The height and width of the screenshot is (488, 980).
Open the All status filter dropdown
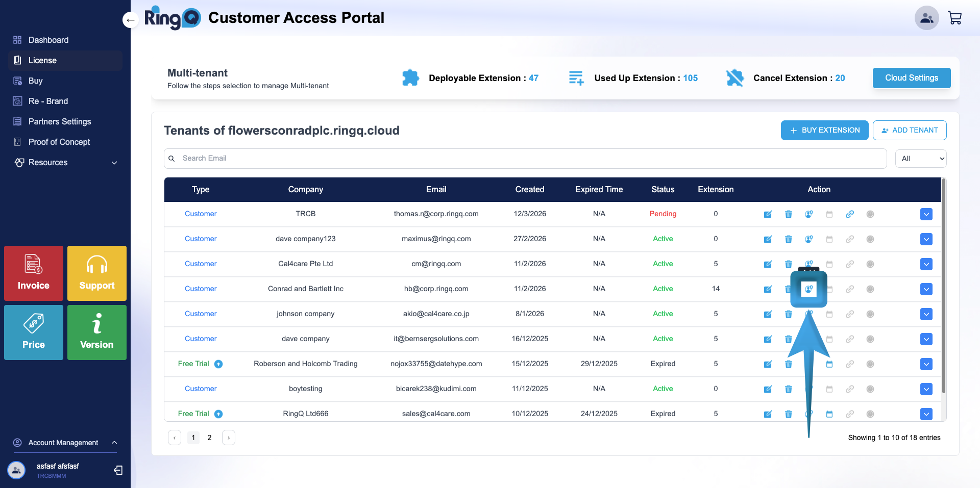[920, 159]
